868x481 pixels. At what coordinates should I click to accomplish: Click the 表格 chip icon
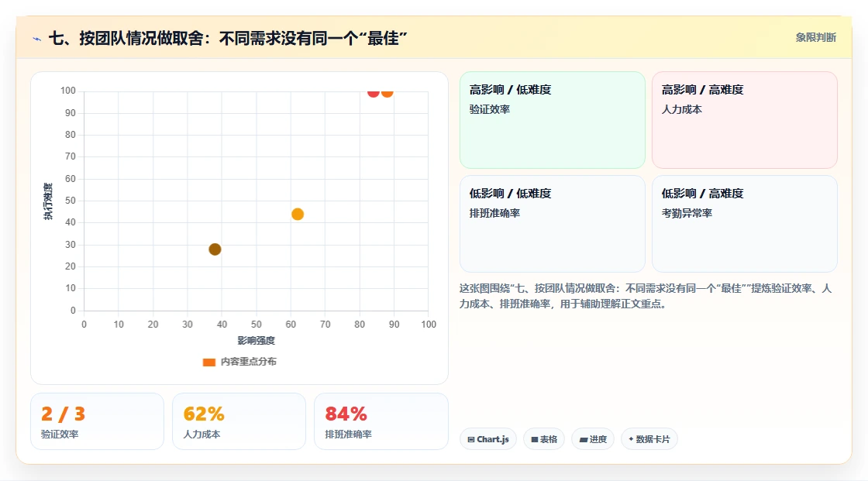(535, 439)
